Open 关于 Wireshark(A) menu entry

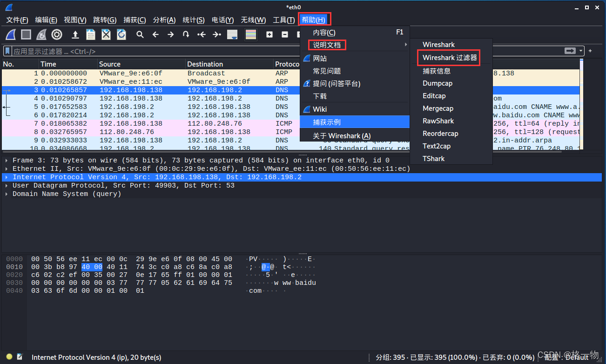pyautogui.click(x=355, y=136)
